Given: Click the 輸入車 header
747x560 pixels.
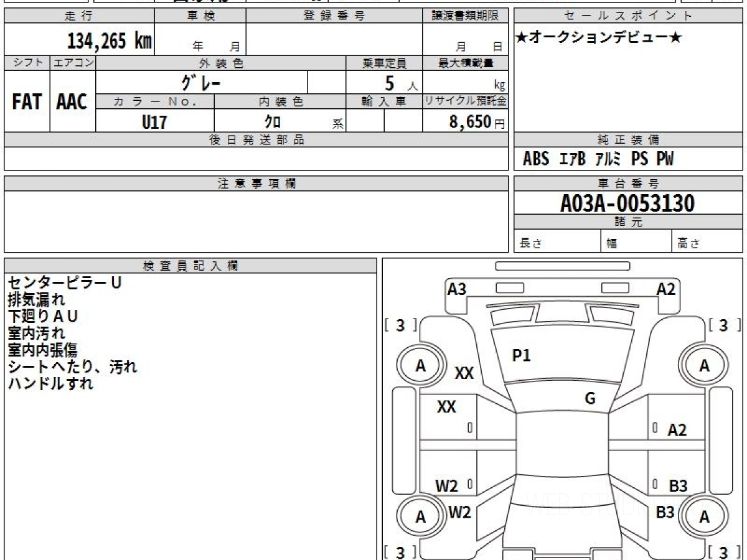Looking at the screenshot, I should point(384,102).
